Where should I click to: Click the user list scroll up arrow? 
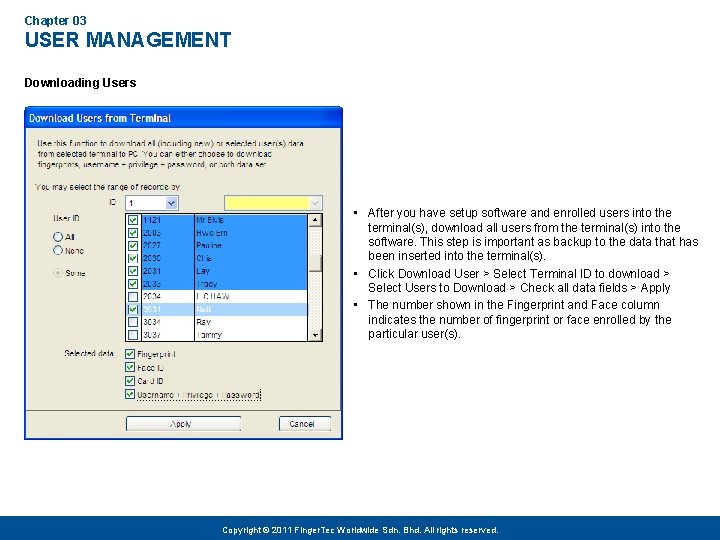pos(315,220)
